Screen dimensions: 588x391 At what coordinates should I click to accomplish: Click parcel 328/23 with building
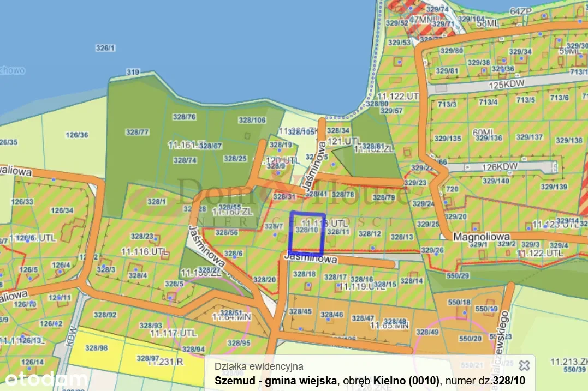pyautogui.click(x=142, y=236)
